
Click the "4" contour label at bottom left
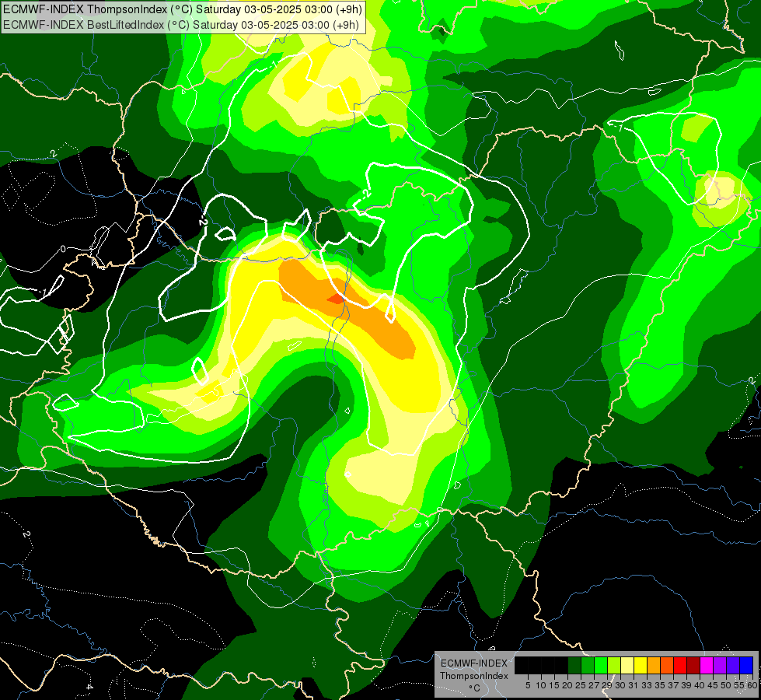coord(89,687)
